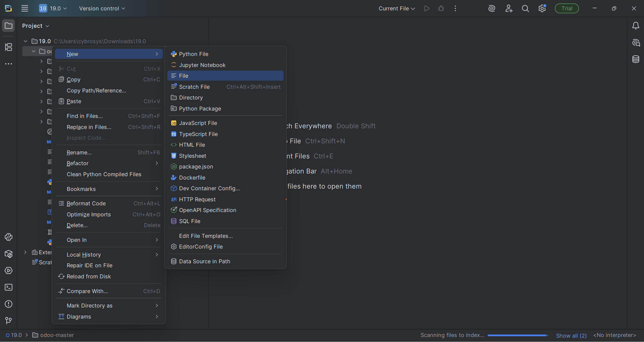Create a new Scratch File

225,87
